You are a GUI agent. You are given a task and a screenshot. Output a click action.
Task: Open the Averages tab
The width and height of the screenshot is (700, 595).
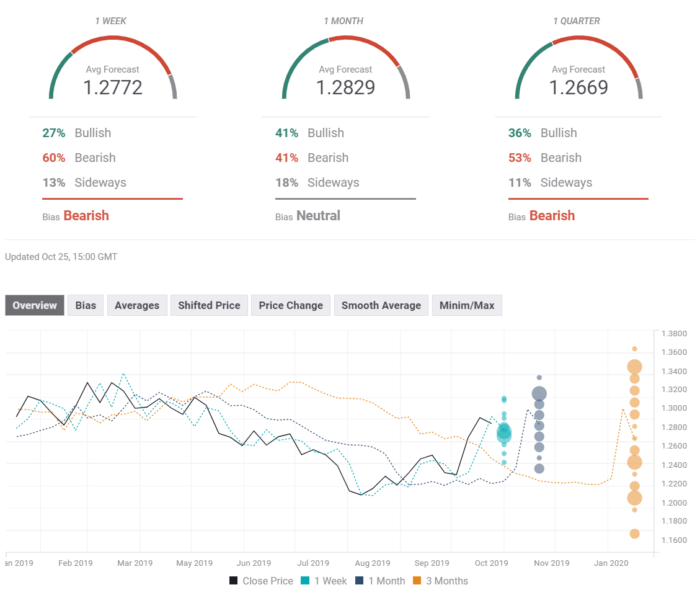click(x=136, y=305)
